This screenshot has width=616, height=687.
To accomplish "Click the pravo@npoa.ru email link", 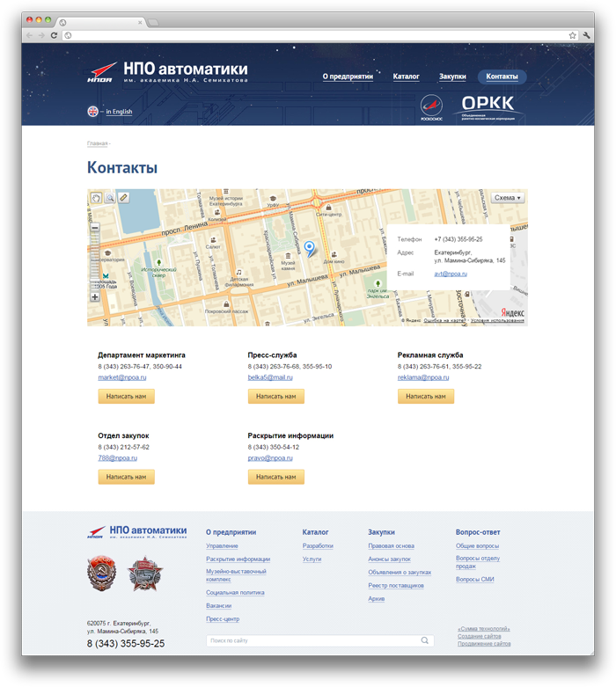I will (270, 458).
